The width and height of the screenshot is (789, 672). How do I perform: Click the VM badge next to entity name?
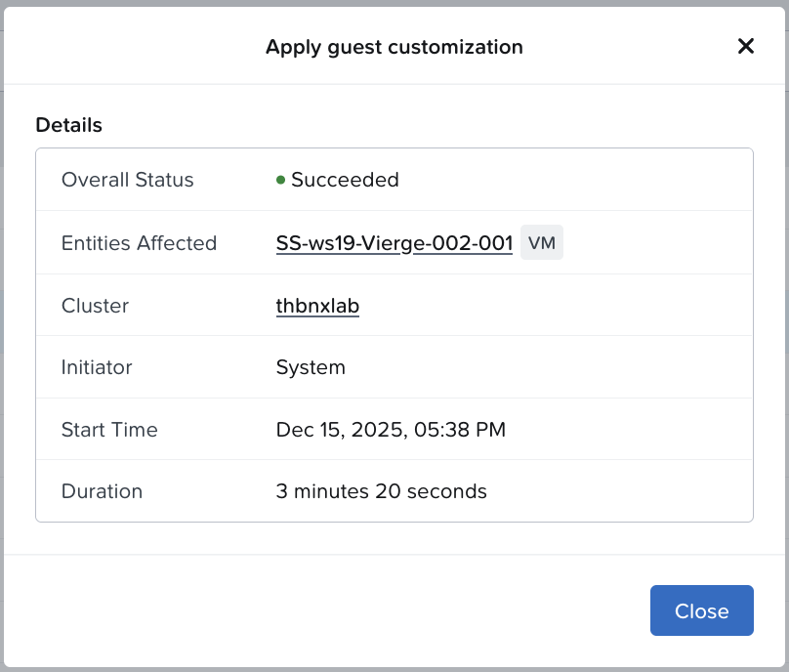541,243
